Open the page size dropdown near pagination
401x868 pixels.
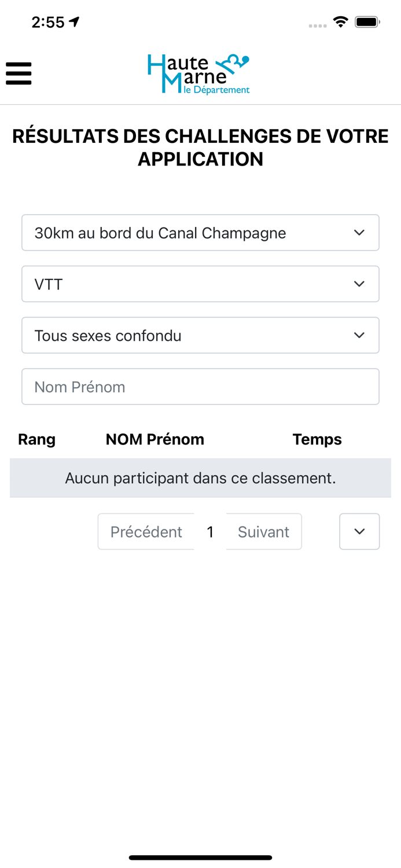[x=359, y=531]
